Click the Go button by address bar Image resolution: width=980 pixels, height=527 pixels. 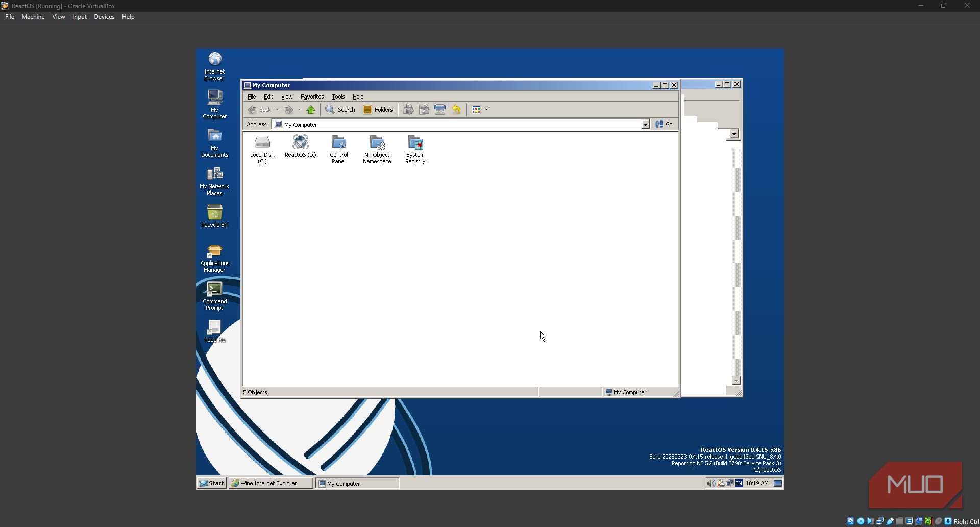tap(664, 124)
